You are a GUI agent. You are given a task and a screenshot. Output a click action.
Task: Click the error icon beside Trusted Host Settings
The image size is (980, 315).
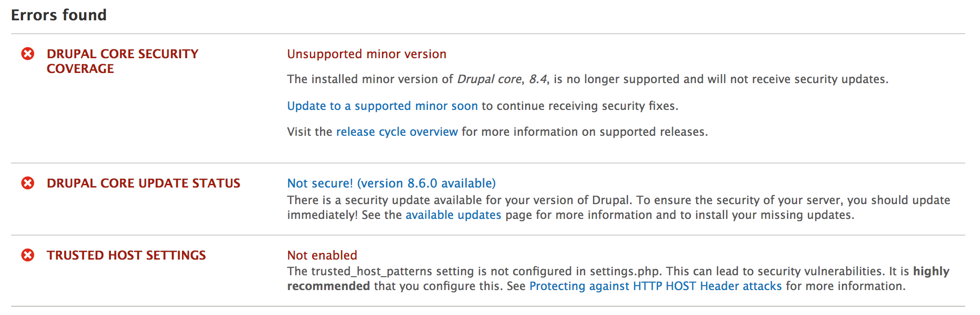28,255
